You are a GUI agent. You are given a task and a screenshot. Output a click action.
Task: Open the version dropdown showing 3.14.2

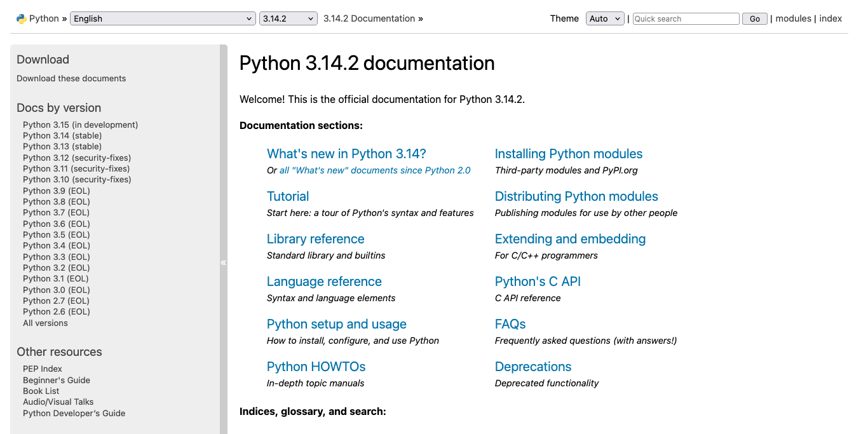(x=288, y=18)
